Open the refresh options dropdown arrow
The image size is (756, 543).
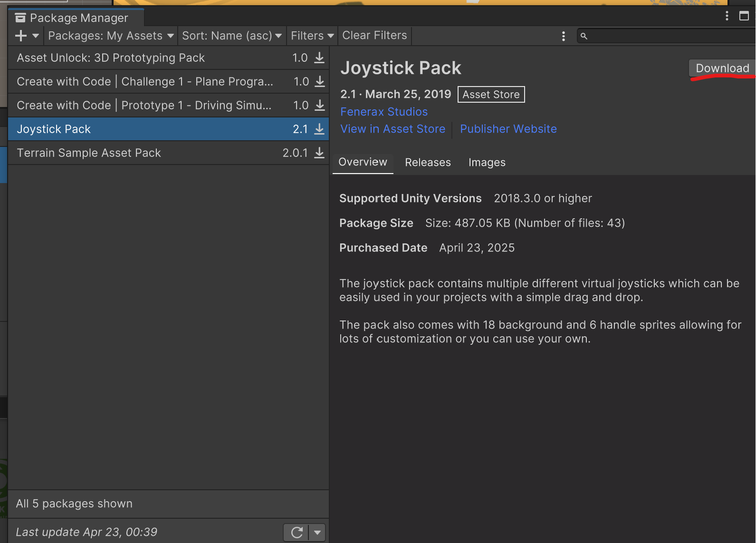(x=317, y=533)
